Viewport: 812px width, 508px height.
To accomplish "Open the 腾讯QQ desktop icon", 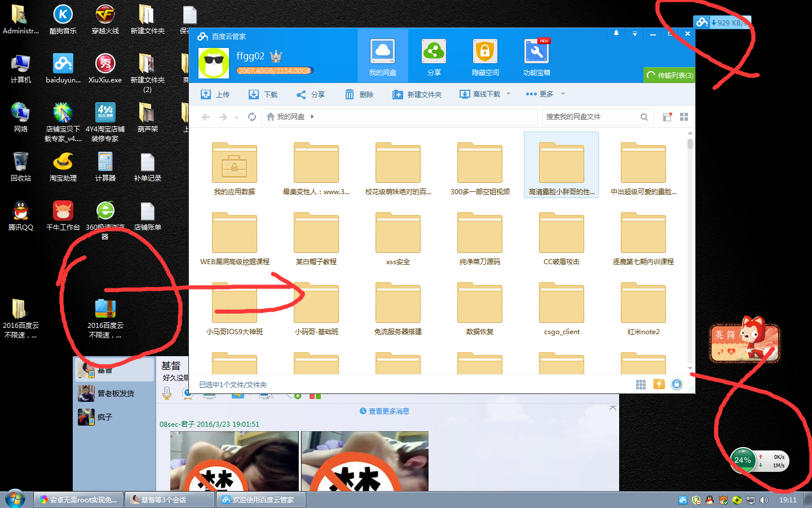I will click(21, 216).
